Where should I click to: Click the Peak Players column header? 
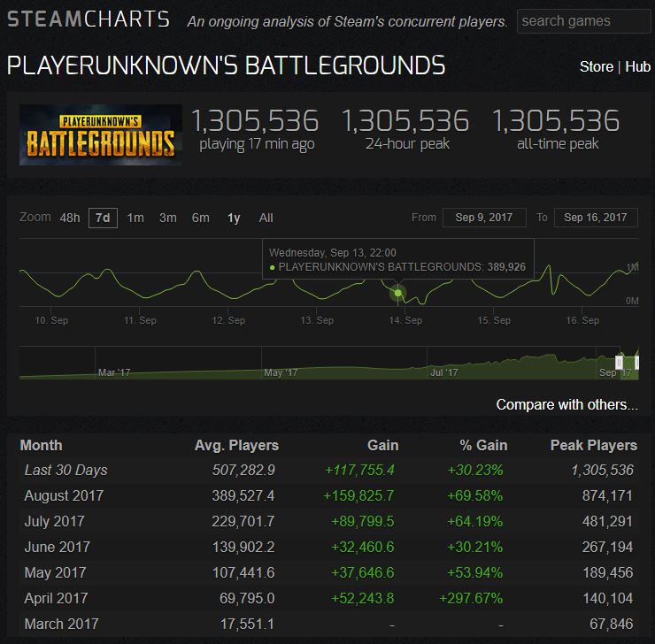point(594,445)
